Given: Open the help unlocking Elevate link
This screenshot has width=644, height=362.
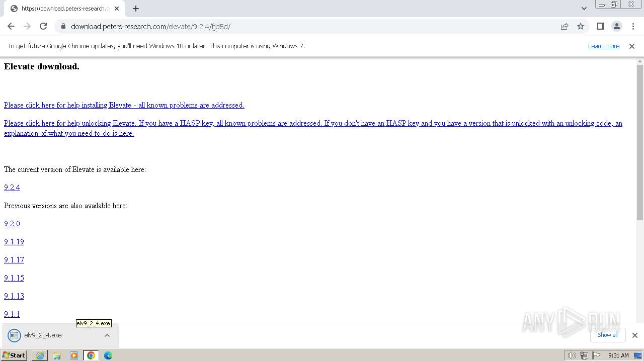Looking at the screenshot, I should click(x=313, y=128).
